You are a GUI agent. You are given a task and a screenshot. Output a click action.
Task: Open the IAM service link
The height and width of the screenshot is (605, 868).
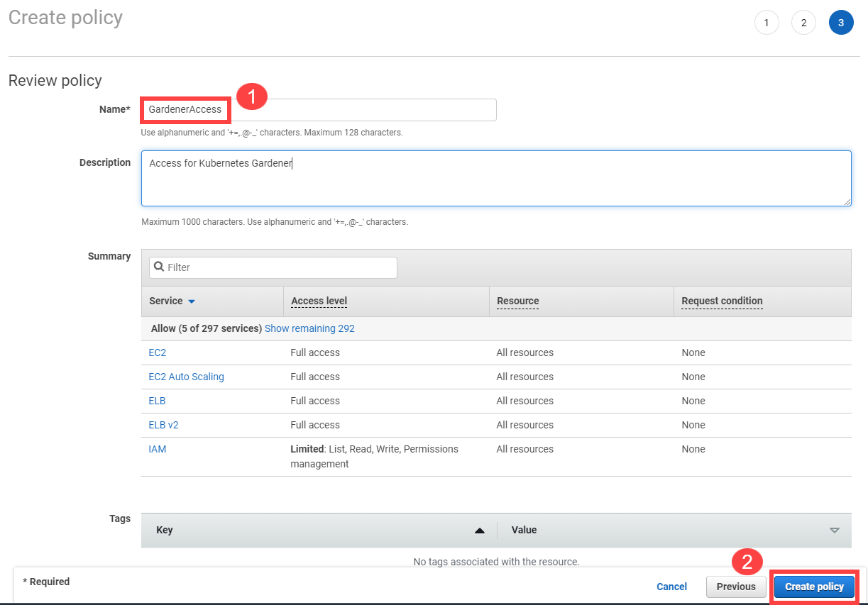[157, 449]
